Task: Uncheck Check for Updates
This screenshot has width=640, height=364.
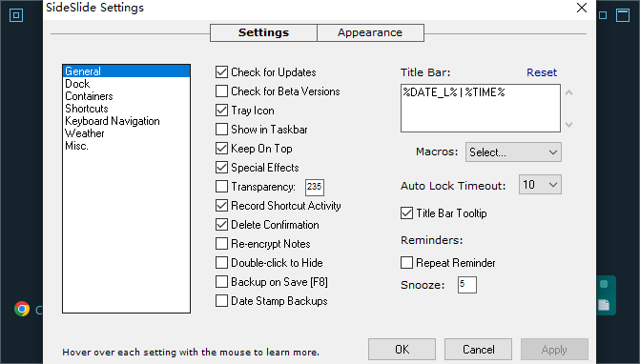Action: pyautogui.click(x=221, y=72)
